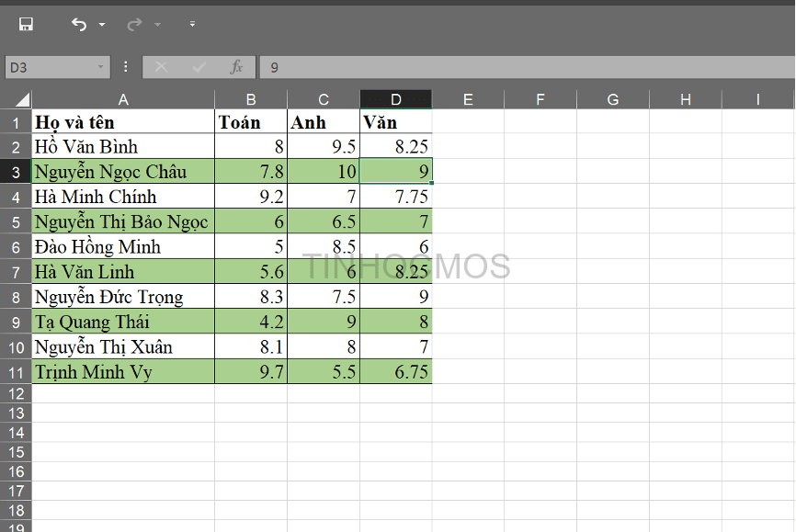Click the Redo arrow icon
This screenshot has width=796, height=532.
tap(134, 25)
